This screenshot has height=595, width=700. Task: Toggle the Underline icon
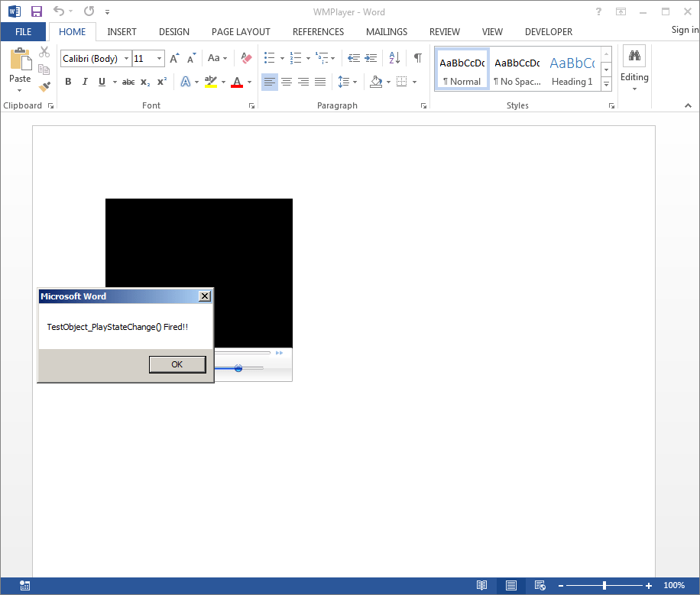[x=100, y=81]
